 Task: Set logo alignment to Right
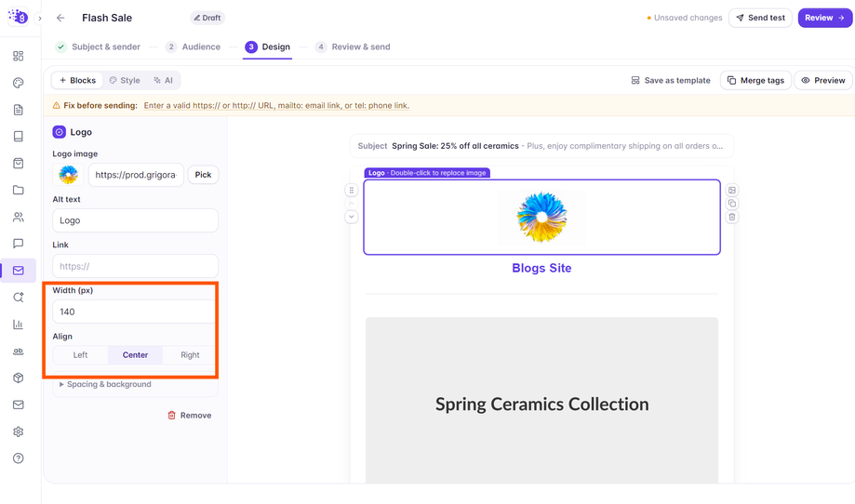point(190,354)
